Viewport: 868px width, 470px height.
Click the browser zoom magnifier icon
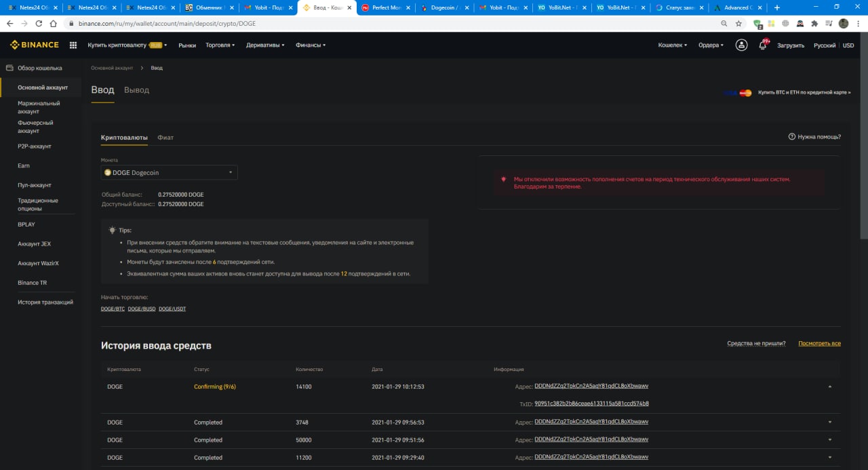pyautogui.click(x=724, y=23)
